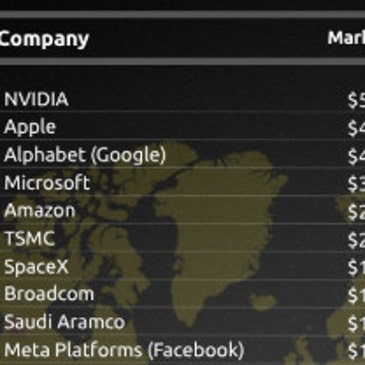Viewport: 365px width, 365px height.
Task: Click the Microsoft company name
Action: point(47,183)
